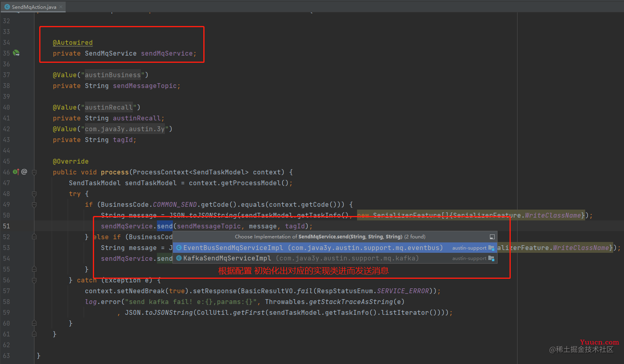Click the @ gutter marker at line 46
The width and height of the screenshot is (624, 364).
click(x=24, y=172)
